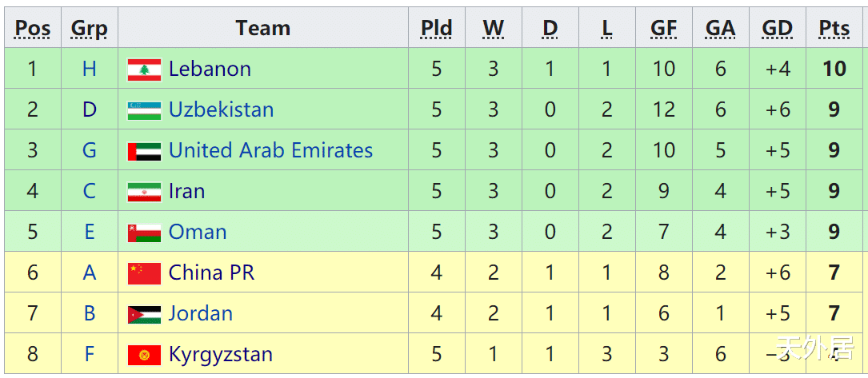Click the China PR flag icon

coord(144,273)
